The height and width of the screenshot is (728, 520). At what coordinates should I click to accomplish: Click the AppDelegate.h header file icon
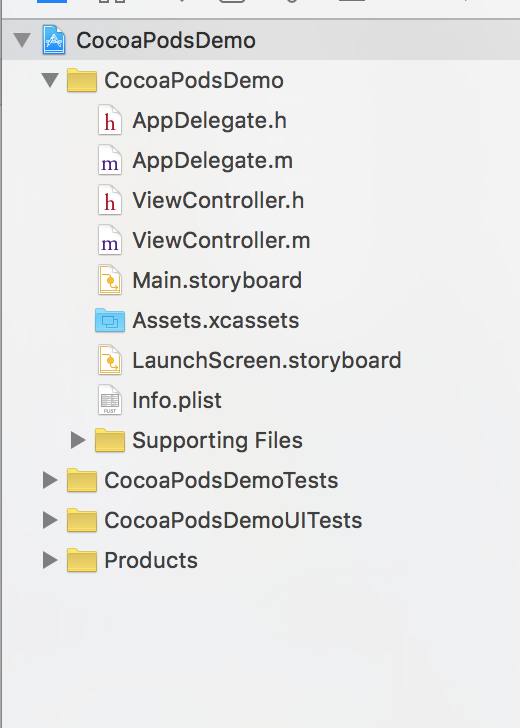110,121
